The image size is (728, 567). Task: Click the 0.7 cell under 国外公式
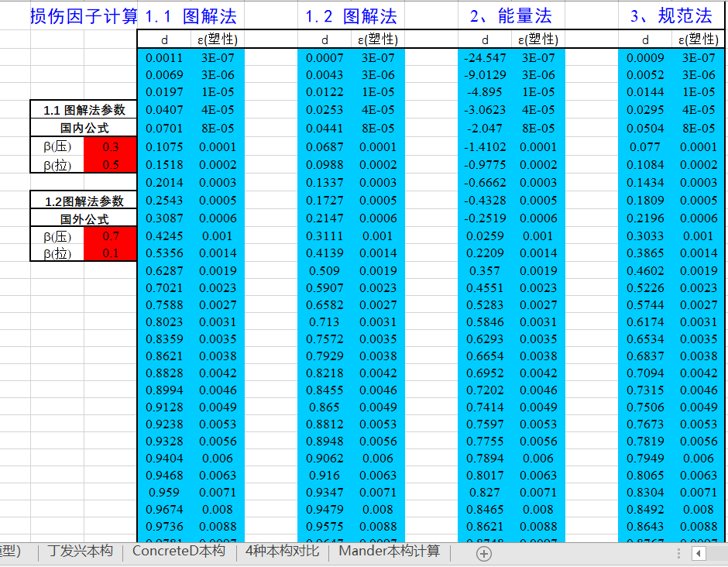(116, 236)
